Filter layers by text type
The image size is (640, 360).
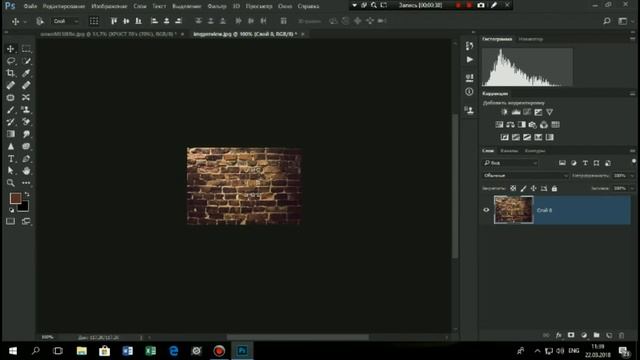click(585, 163)
